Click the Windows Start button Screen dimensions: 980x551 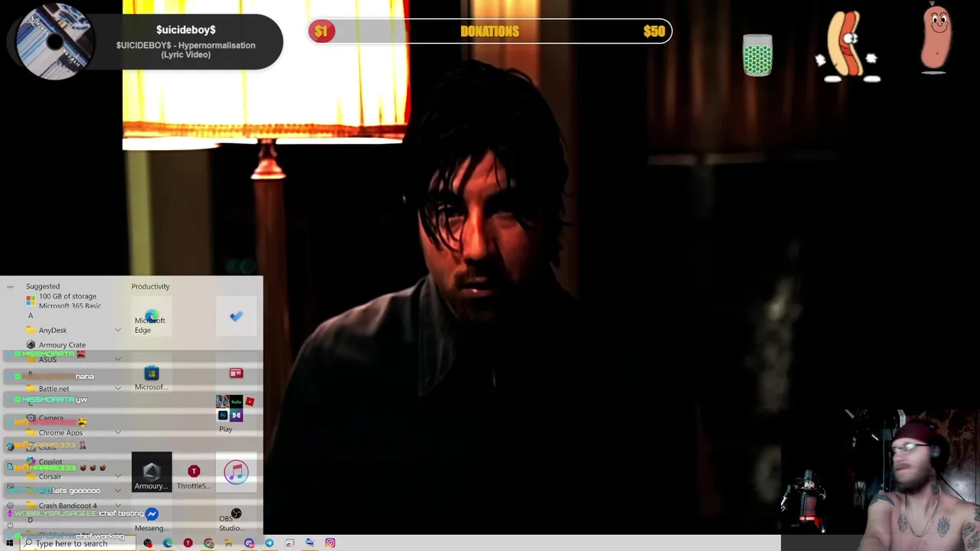click(x=9, y=543)
